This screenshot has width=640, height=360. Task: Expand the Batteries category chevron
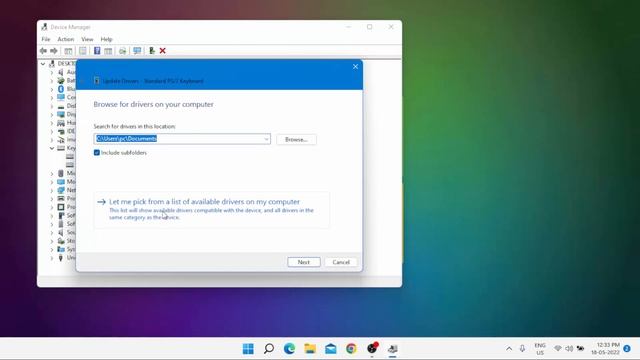52,80
